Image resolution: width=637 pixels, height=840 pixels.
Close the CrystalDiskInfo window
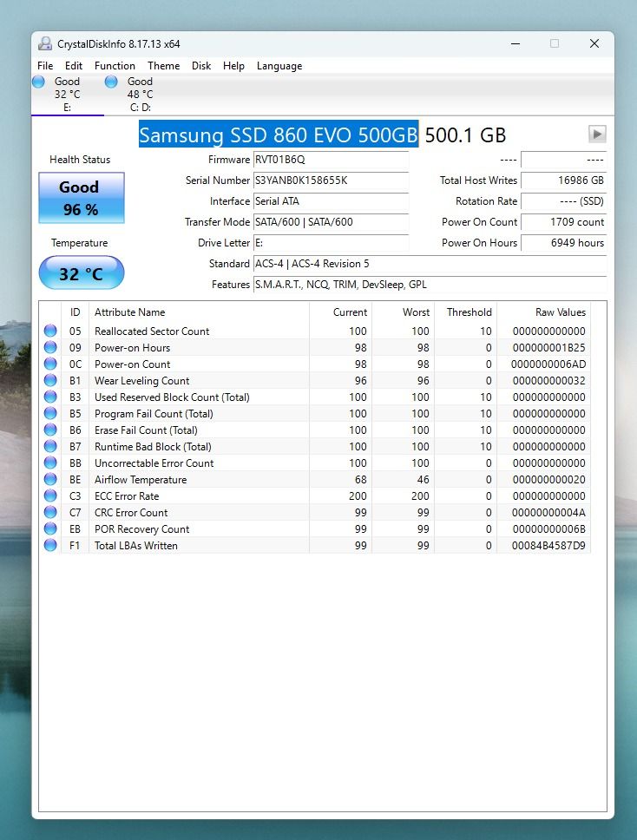pyautogui.click(x=594, y=43)
